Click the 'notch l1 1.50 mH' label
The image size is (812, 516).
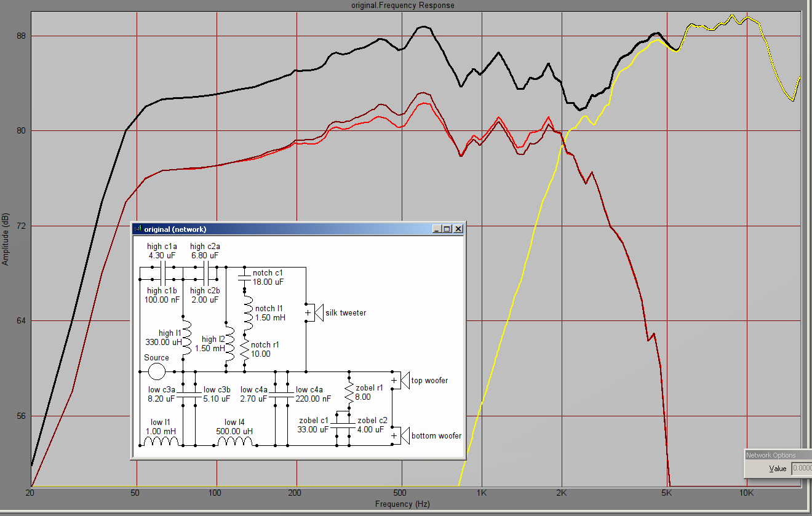(270, 314)
